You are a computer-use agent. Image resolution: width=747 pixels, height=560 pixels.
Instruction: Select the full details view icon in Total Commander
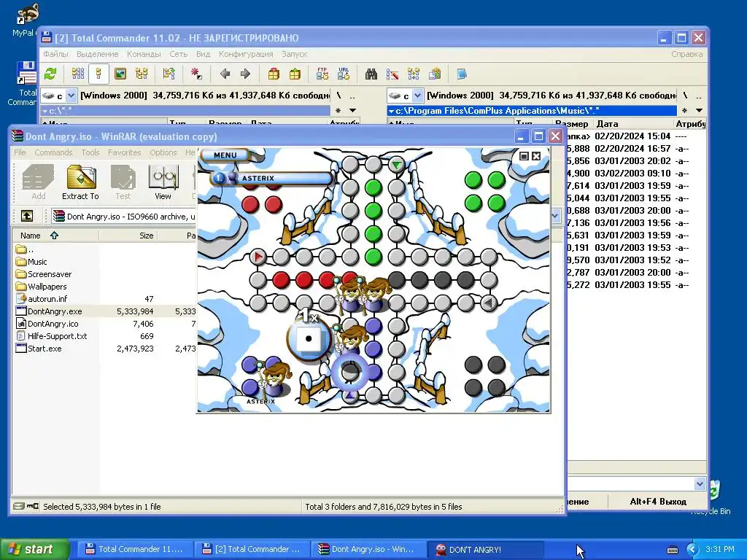tap(98, 74)
